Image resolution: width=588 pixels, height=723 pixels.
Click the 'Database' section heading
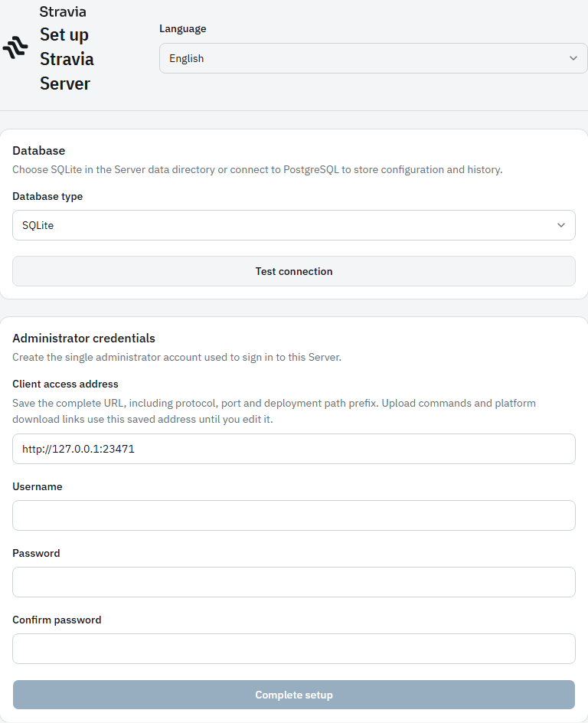pos(39,151)
